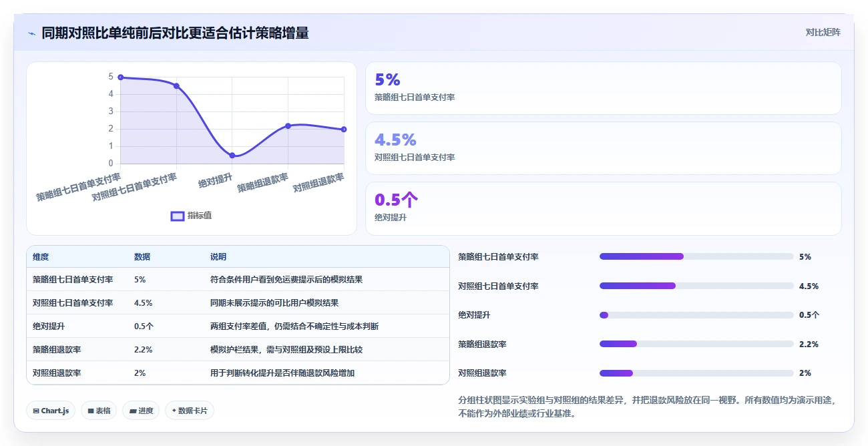Select the 表格 chip
Viewport: 868px width, 446px height.
tap(99, 411)
